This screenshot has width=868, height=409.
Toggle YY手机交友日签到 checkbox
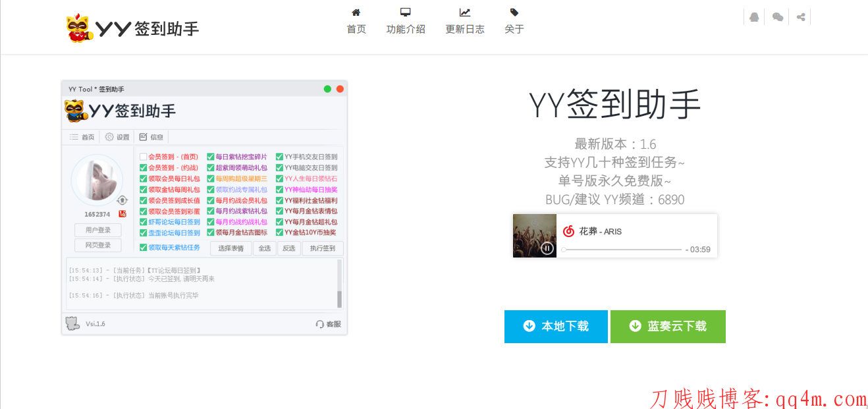click(280, 157)
